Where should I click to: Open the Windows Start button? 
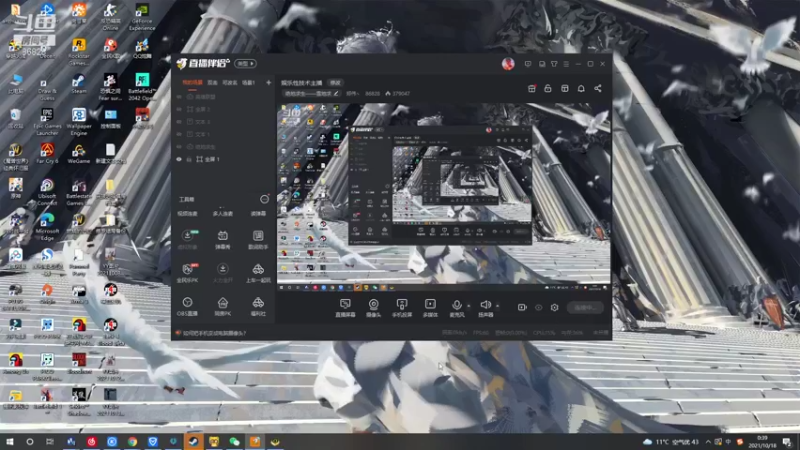10,442
